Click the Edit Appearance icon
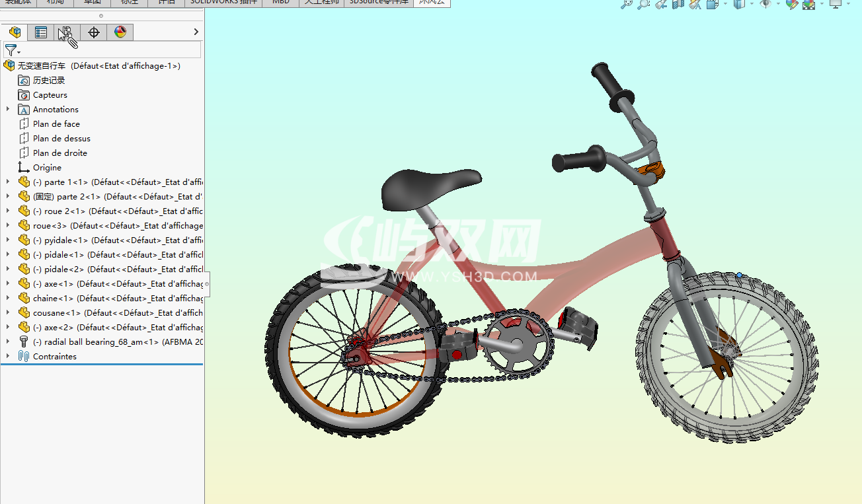 793,4
